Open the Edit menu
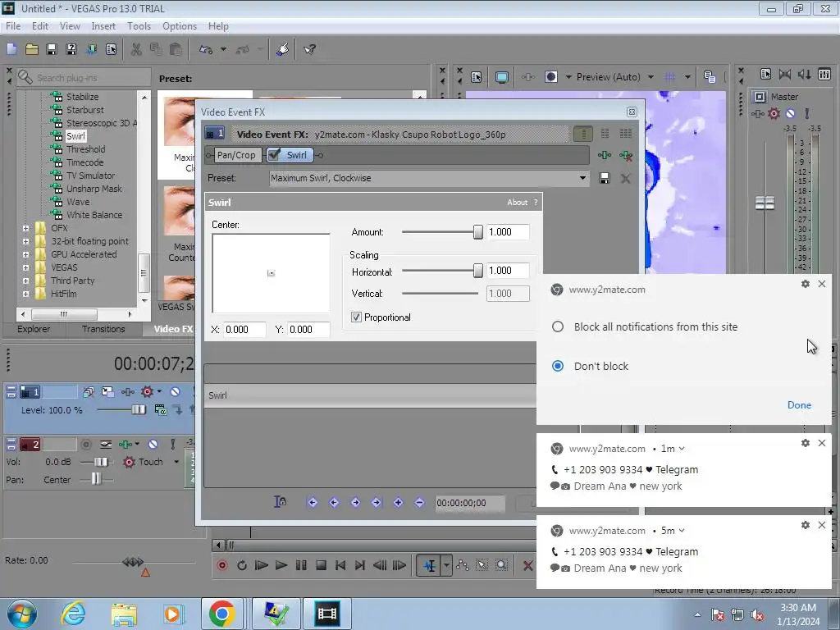This screenshot has height=630, width=840. click(39, 26)
